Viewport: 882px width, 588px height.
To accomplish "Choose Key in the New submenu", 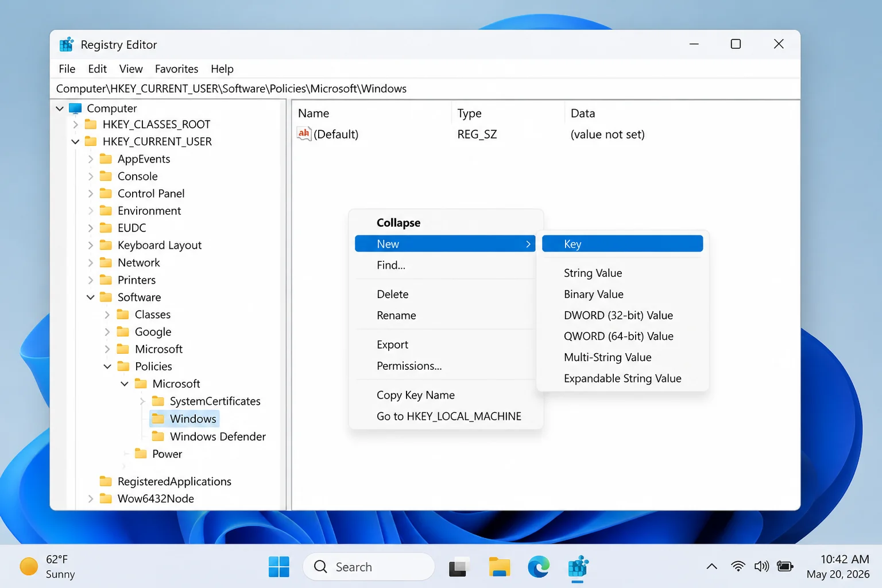I will point(622,243).
